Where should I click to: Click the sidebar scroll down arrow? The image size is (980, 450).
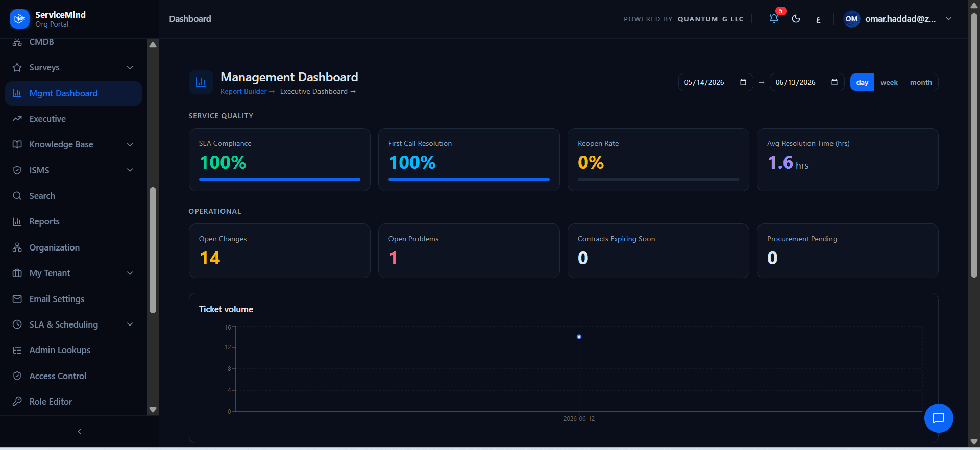pyautogui.click(x=153, y=410)
